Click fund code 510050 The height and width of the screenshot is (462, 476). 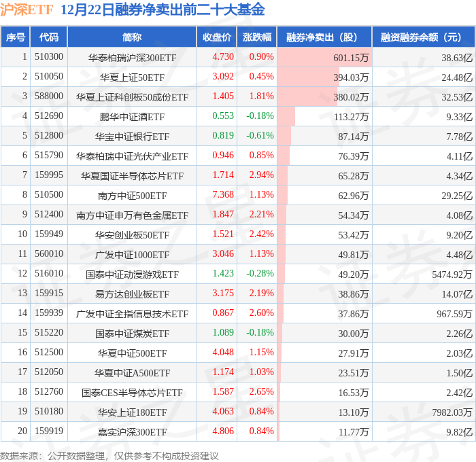49,77
